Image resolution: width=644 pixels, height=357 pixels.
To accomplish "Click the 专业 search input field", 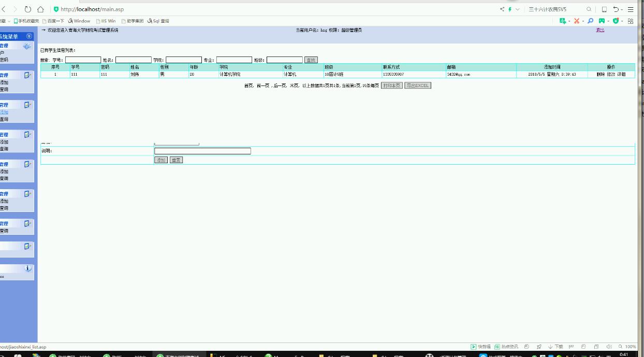I will 234,60.
